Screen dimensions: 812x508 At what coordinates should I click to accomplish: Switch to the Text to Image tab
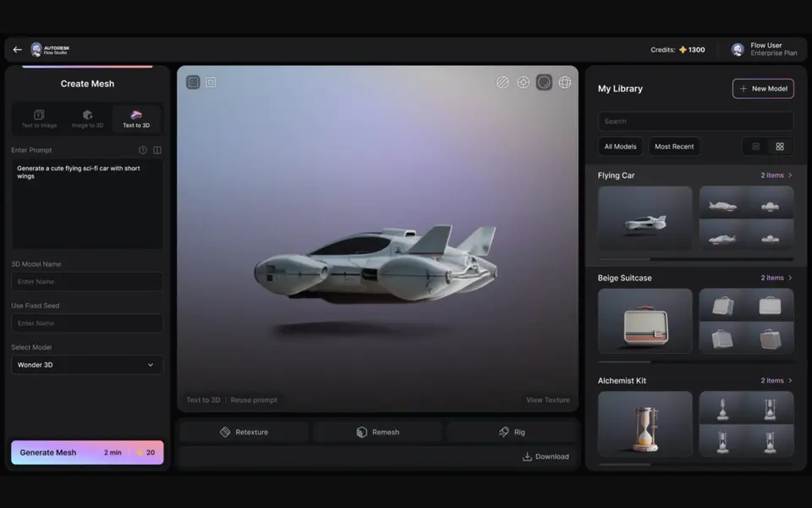point(40,119)
